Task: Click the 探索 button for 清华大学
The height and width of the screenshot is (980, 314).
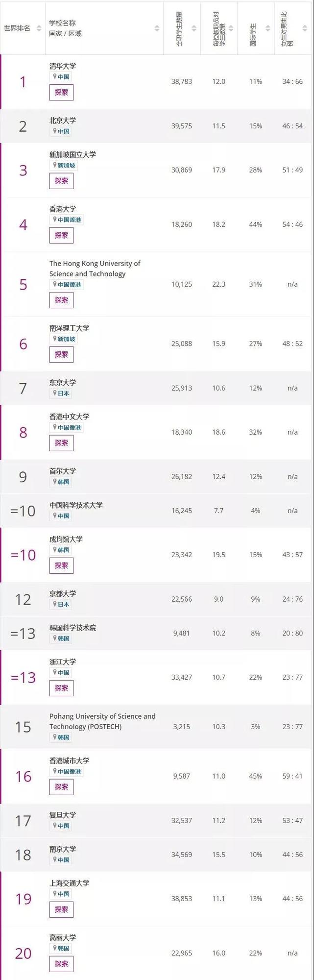Action: point(61,93)
